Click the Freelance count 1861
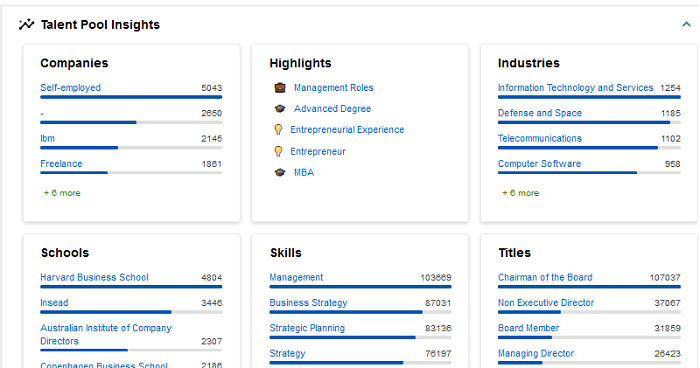 [x=211, y=164]
